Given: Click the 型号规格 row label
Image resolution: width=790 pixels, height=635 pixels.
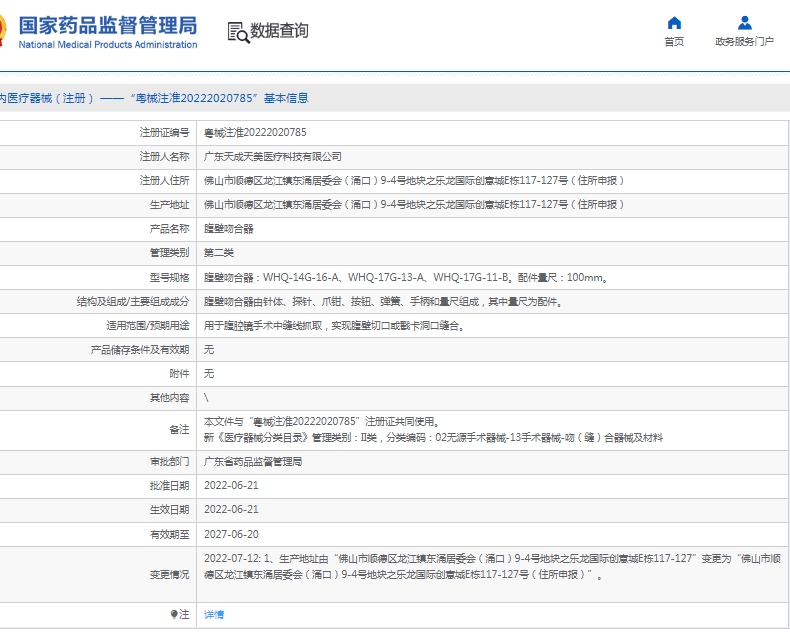Looking at the screenshot, I should tap(169, 277).
